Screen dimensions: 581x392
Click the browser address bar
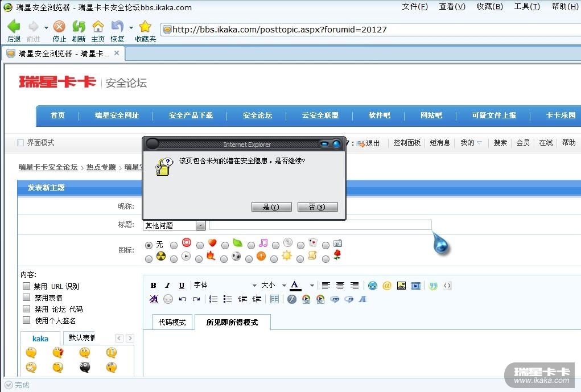370,29
